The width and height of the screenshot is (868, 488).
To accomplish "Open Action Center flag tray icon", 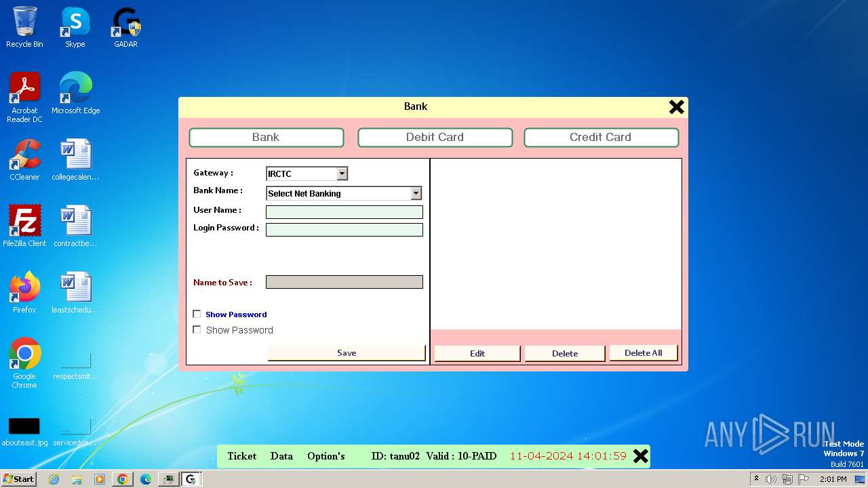I will pos(804,479).
